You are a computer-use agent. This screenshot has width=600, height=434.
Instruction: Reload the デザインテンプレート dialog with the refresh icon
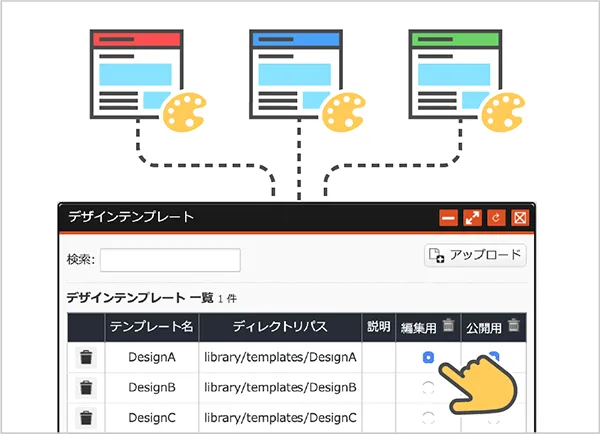[x=497, y=217]
